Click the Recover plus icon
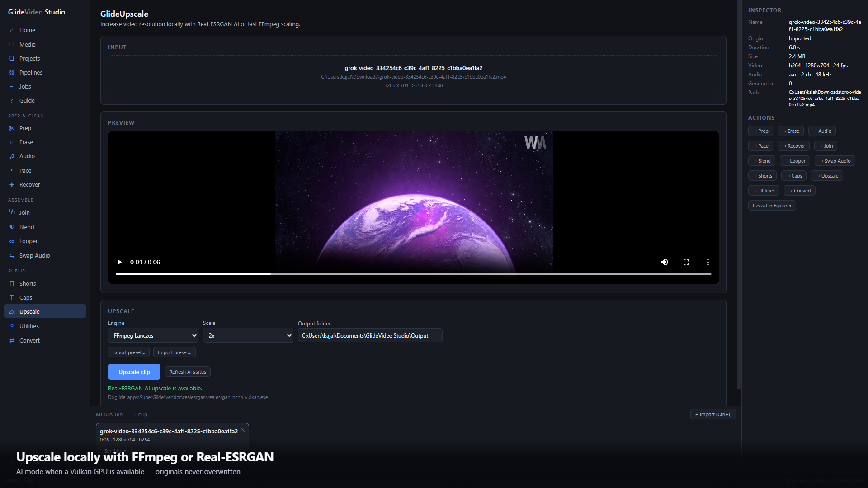The image size is (868, 488). (x=12, y=184)
